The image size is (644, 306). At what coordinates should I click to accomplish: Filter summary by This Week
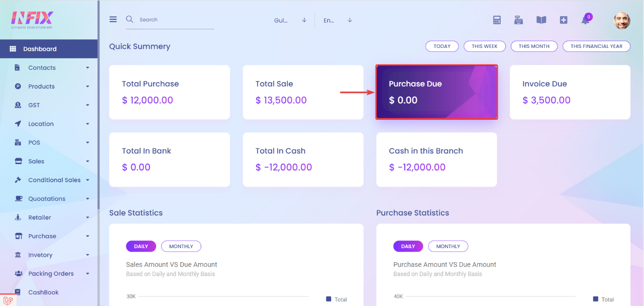point(485,46)
